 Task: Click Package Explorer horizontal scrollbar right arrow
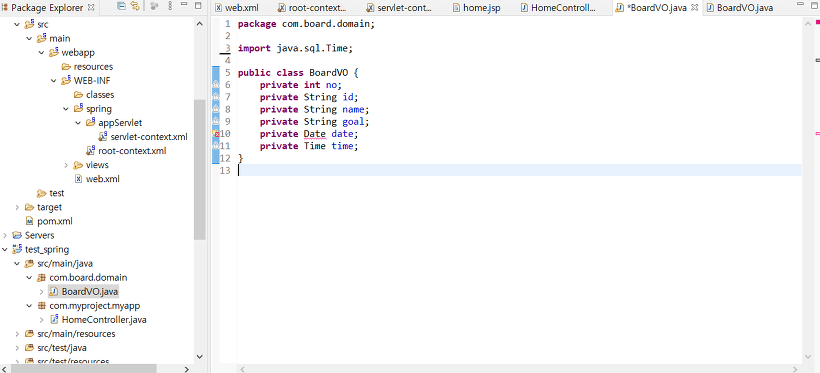coord(187,369)
